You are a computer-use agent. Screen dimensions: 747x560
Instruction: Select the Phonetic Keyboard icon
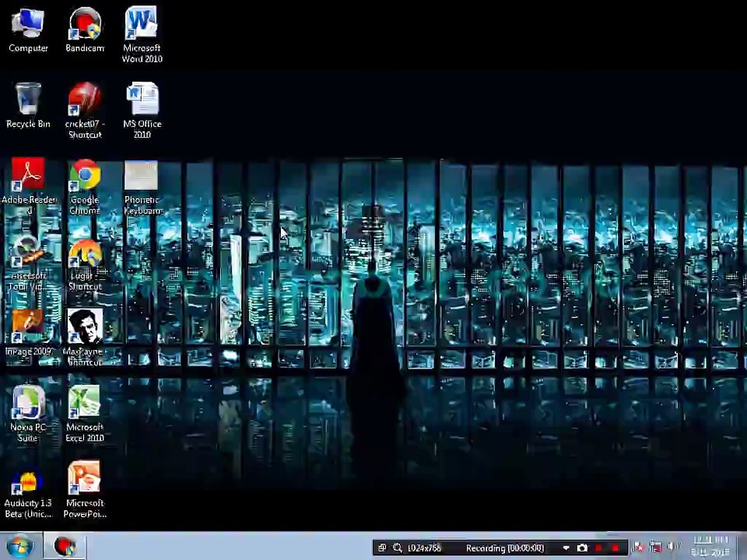click(142, 187)
